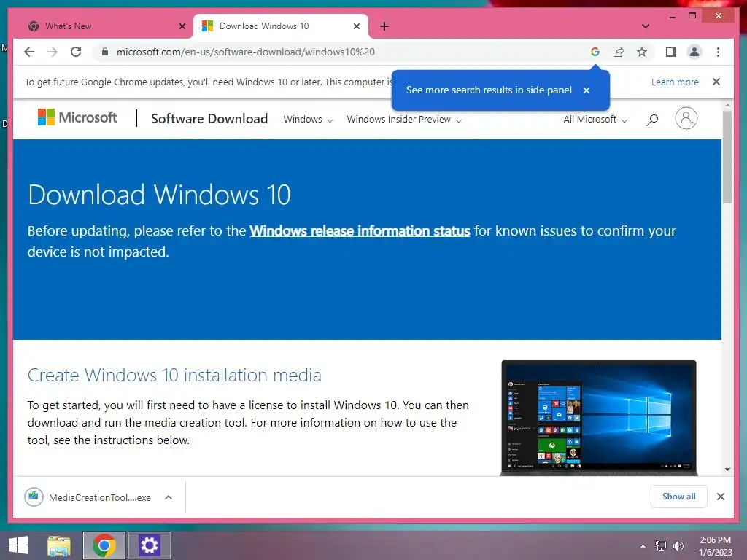Expand the All Microsoft menu
The image size is (747, 560).
click(x=595, y=120)
